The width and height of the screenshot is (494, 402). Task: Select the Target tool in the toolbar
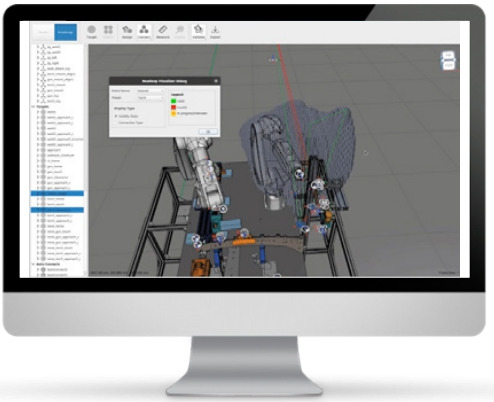[91, 32]
